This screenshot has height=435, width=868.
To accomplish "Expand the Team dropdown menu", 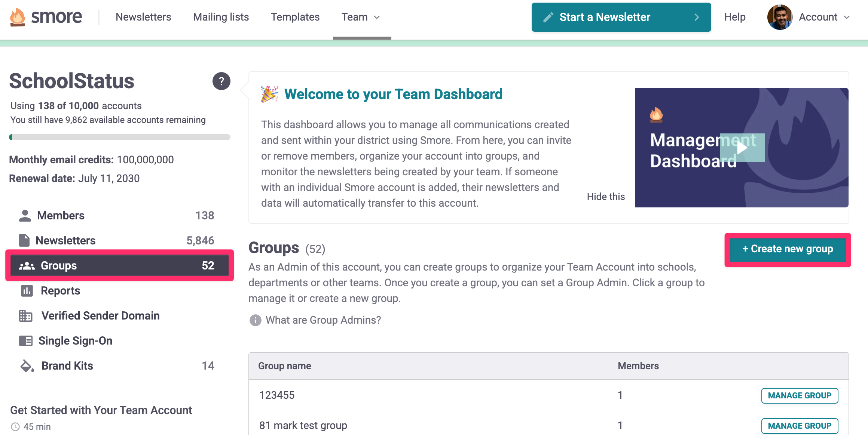I will coord(361,17).
